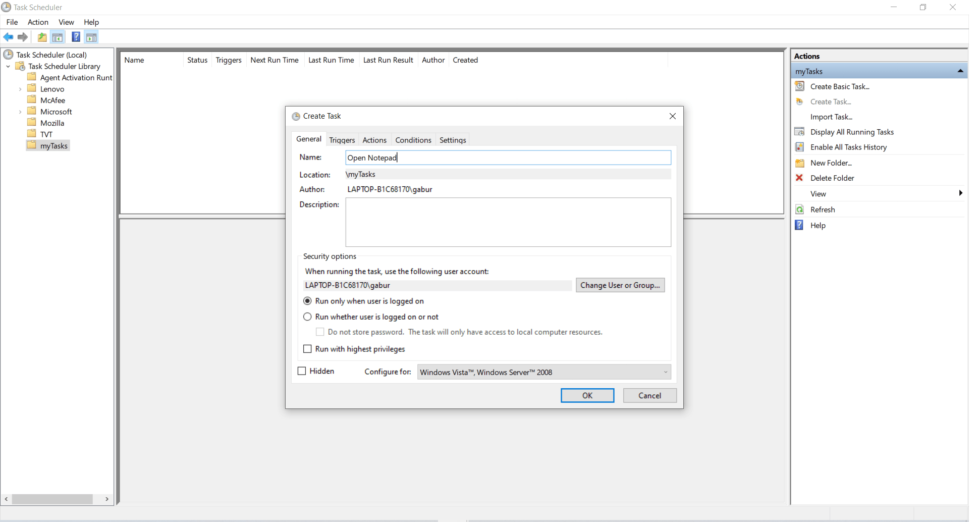
Task: Select Run whether user is logged on or not
Action: (307, 317)
